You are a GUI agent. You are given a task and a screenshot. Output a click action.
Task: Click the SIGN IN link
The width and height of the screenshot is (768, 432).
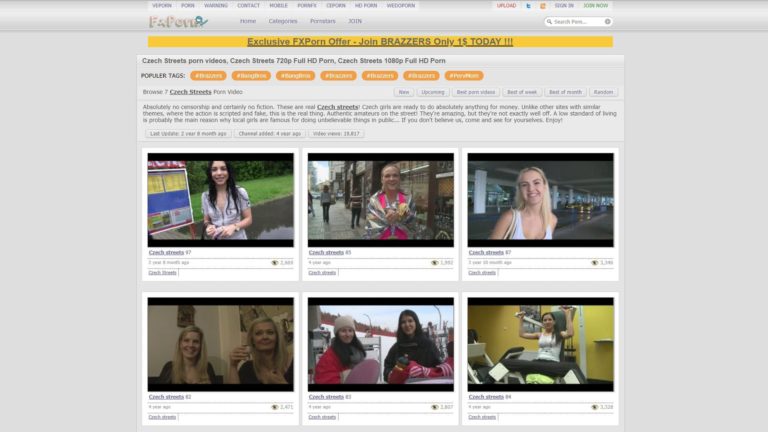(x=564, y=6)
